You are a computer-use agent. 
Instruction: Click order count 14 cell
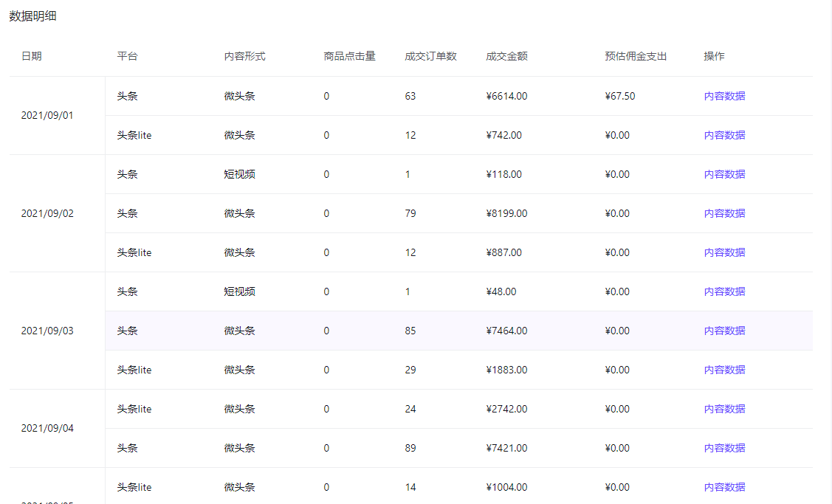click(x=410, y=487)
